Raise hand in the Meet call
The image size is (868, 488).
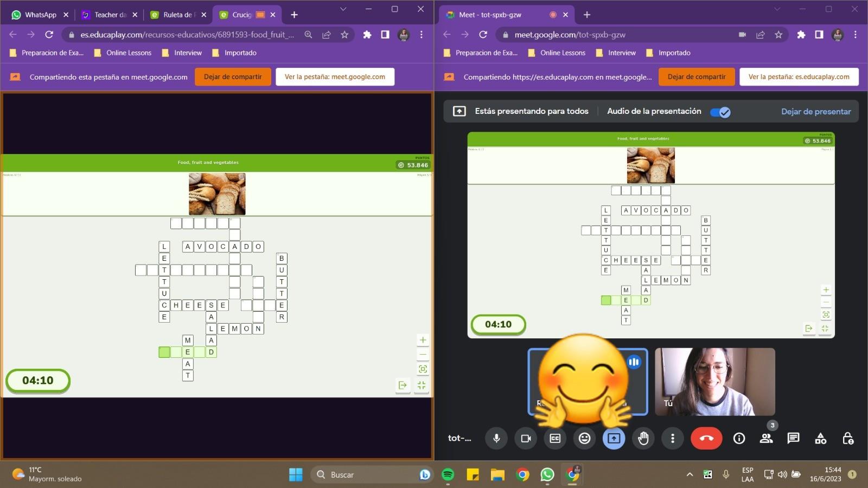(x=643, y=438)
